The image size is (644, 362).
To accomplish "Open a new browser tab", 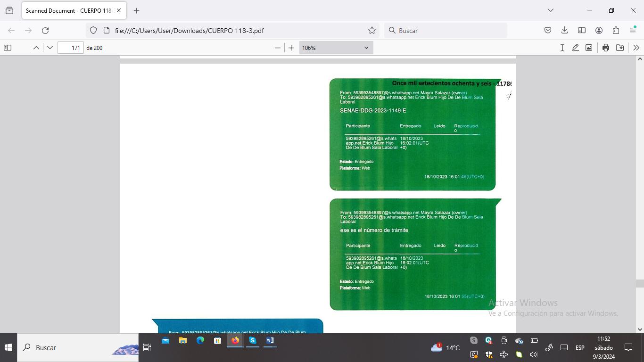I will 136,10.
